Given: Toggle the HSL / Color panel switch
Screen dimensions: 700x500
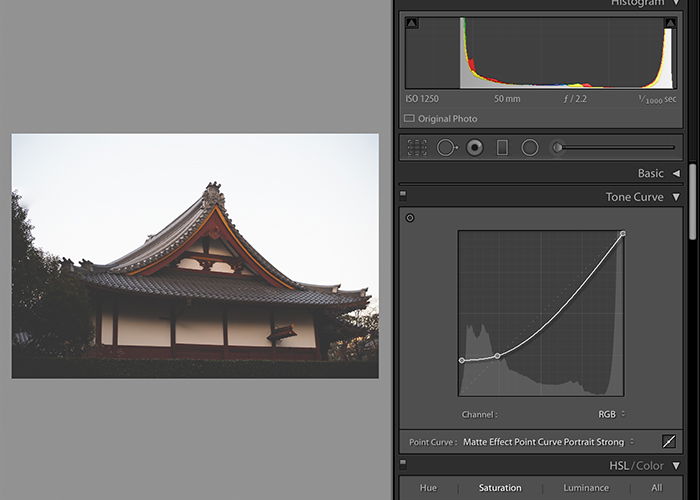Looking at the screenshot, I should click(403, 464).
